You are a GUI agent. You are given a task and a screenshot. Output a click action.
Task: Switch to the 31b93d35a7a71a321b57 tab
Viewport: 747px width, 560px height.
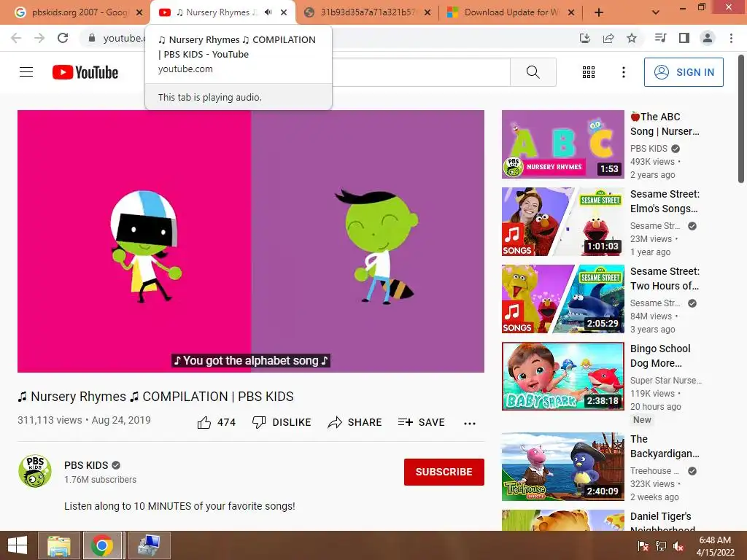point(368,12)
